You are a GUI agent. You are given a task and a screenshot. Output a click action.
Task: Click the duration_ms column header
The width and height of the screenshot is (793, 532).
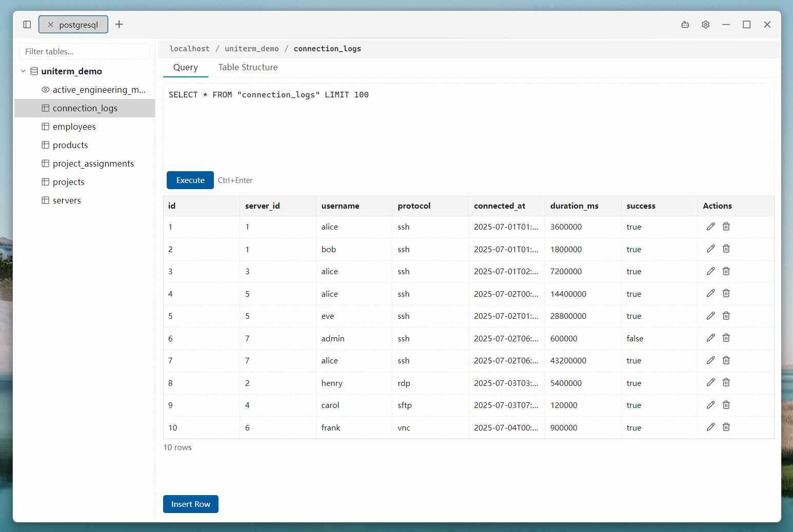(x=583, y=206)
